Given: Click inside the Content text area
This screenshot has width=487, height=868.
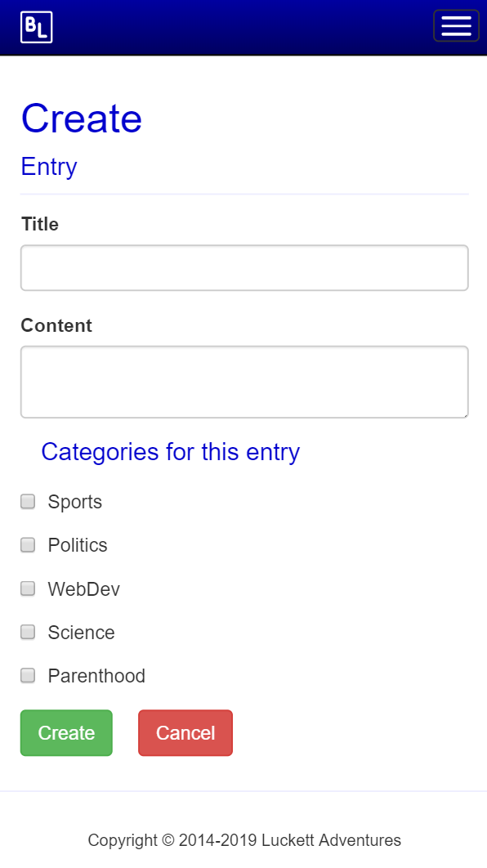Looking at the screenshot, I should tap(244, 382).
